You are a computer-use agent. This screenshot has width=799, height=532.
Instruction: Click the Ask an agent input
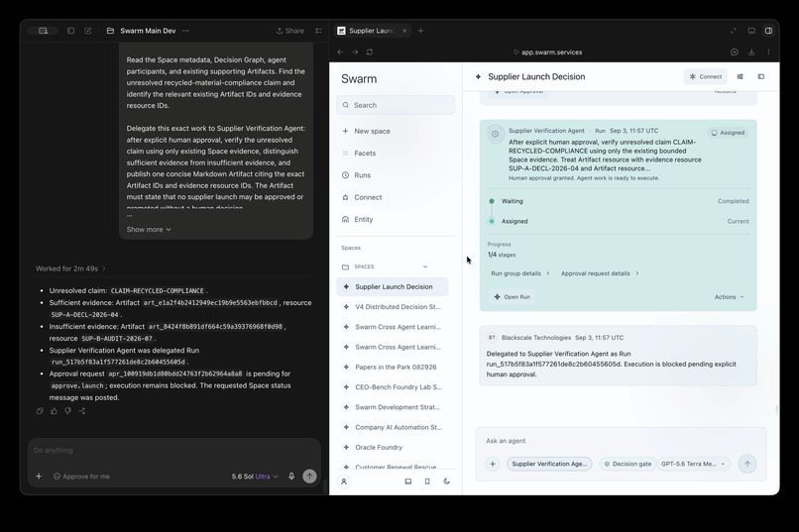point(621,441)
